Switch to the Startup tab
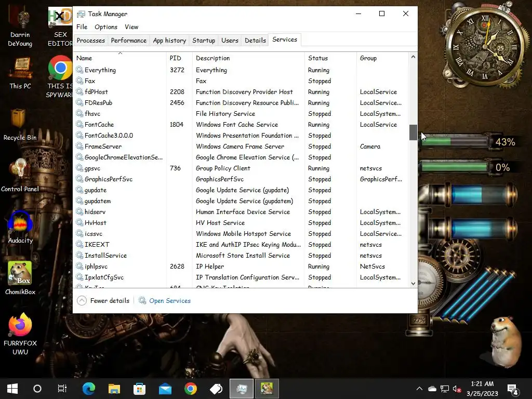This screenshot has width=532, height=399. click(204, 41)
